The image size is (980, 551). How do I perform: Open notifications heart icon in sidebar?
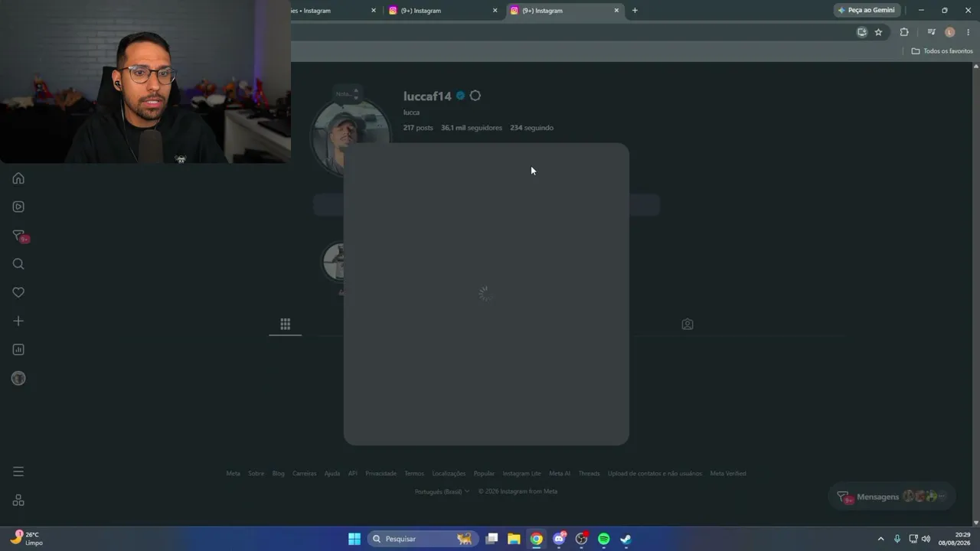18,292
